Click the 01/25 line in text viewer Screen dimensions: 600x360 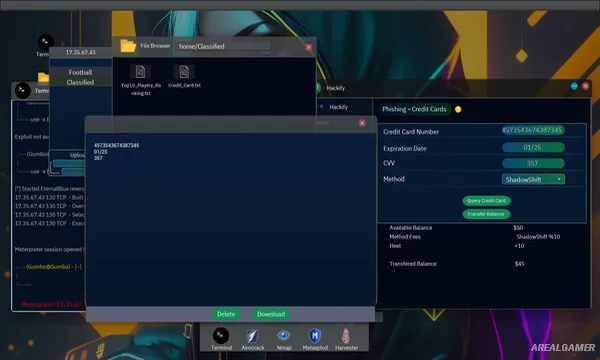[100, 152]
